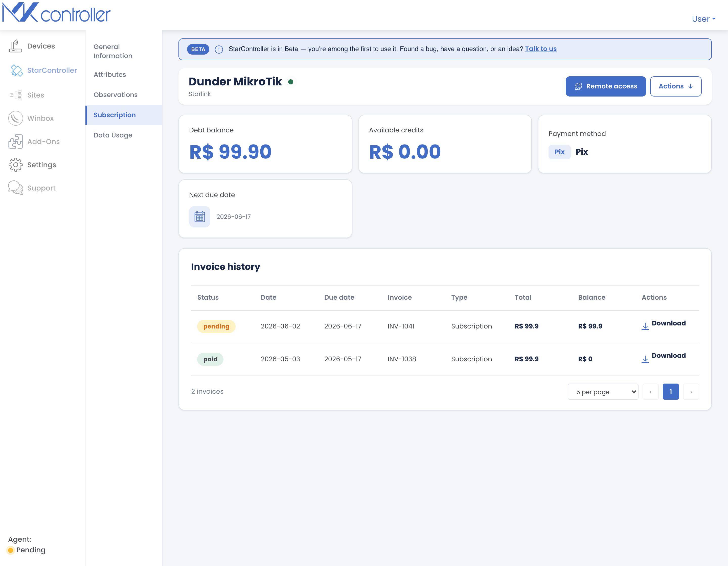This screenshot has height=566, width=728.
Task: Click the Add-Ons puzzle icon
Action: click(15, 141)
